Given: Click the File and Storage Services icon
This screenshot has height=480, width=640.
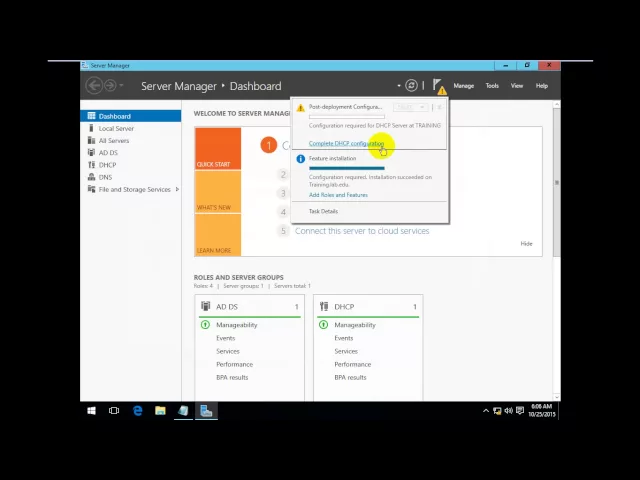Looking at the screenshot, I should (x=91, y=189).
